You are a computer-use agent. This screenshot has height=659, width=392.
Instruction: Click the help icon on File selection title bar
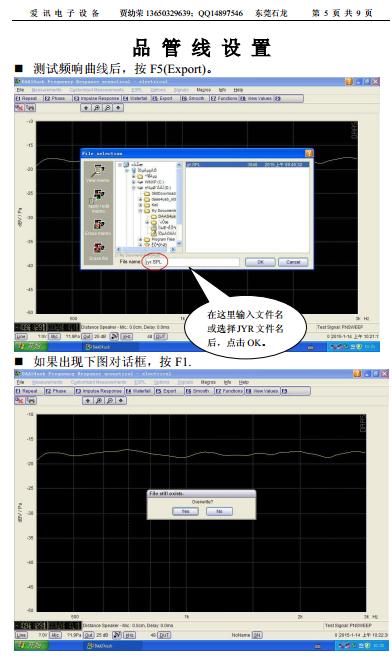(x=309, y=153)
